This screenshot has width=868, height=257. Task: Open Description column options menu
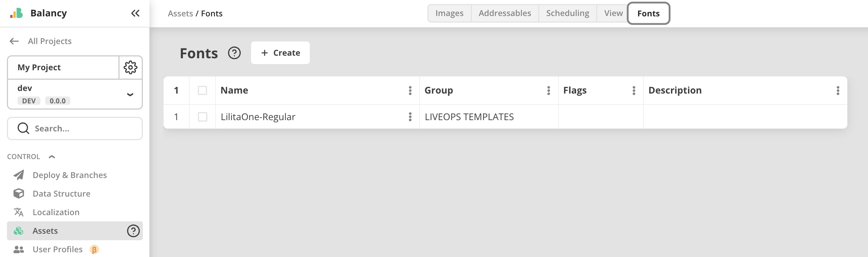pos(838,91)
